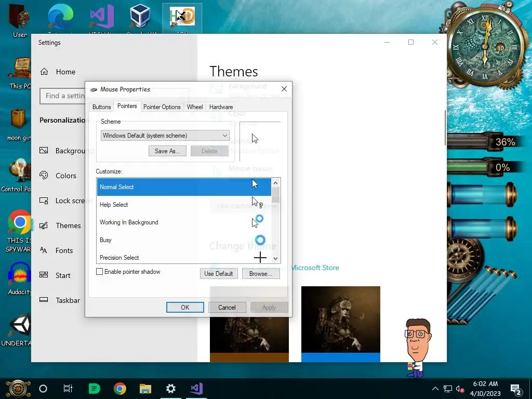Open Cortana circle on taskbar
The height and width of the screenshot is (399, 532).
[43, 389]
